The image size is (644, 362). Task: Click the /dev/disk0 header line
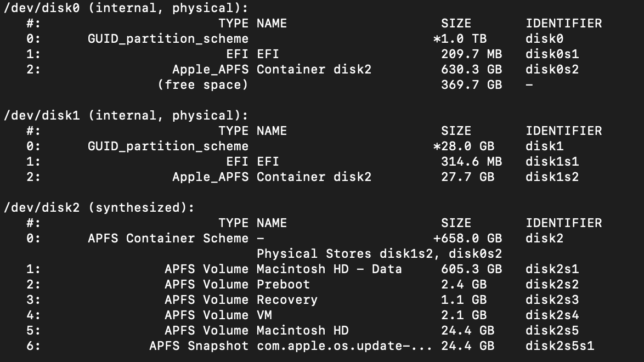(126, 8)
